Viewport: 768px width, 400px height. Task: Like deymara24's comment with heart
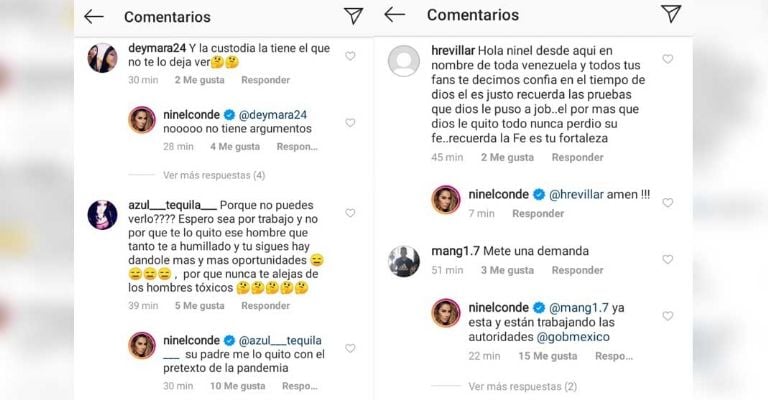coord(350,56)
